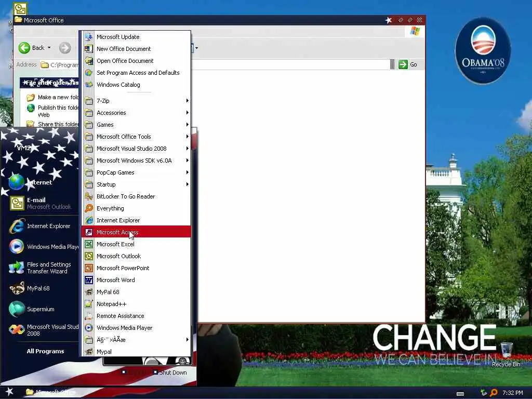532x399 pixels.
Task: Click Windows Media Player icon in programs list
Action: (x=89, y=328)
